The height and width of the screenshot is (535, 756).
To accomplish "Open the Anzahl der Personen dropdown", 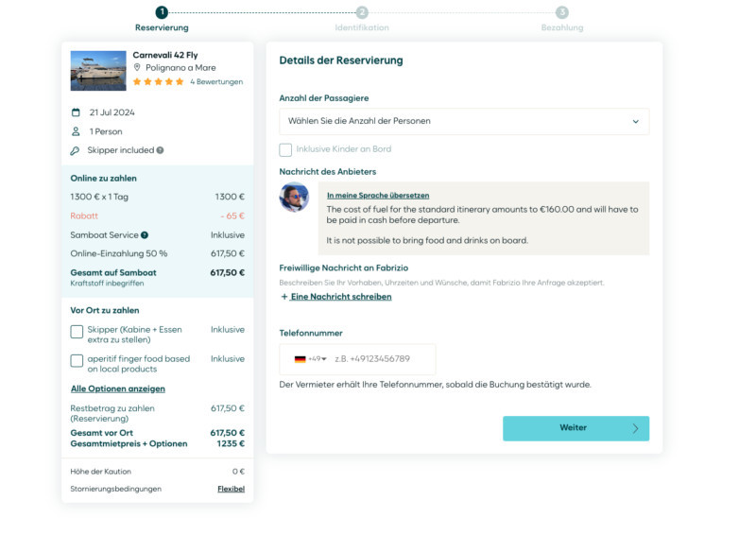I will tap(463, 121).
